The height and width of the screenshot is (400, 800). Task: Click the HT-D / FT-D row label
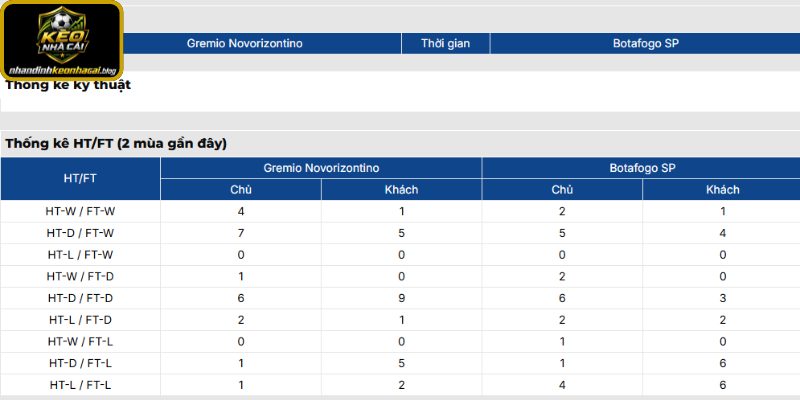click(x=81, y=298)
